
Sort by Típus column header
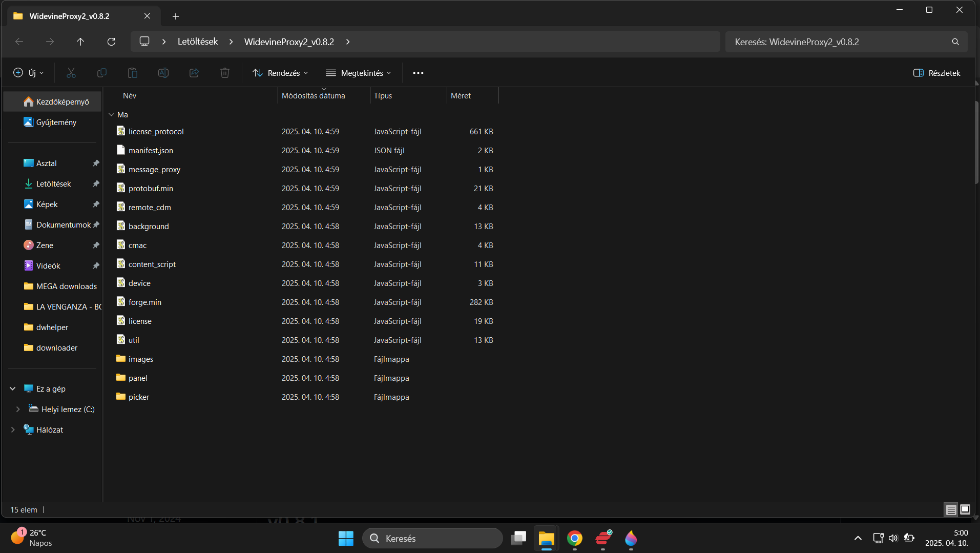tap(383, 96)
